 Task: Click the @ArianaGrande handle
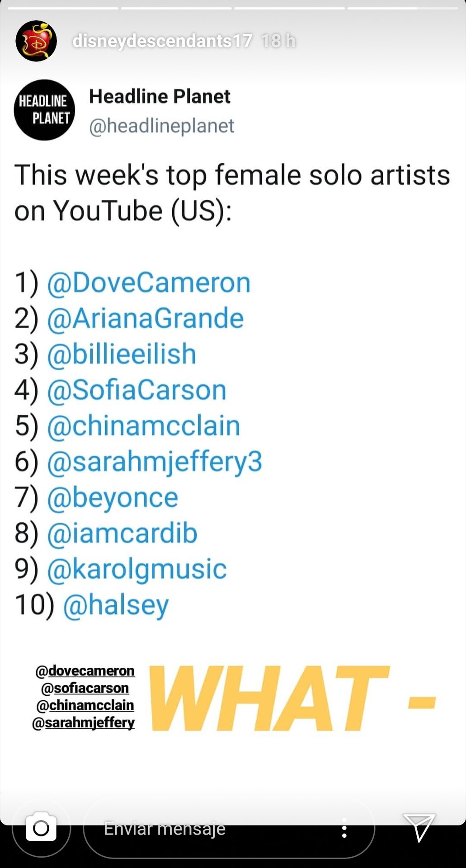click(146, 319)
